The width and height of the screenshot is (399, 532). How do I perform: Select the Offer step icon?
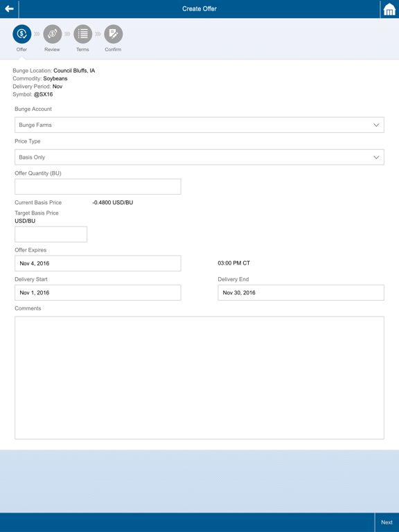coord(21,34)
